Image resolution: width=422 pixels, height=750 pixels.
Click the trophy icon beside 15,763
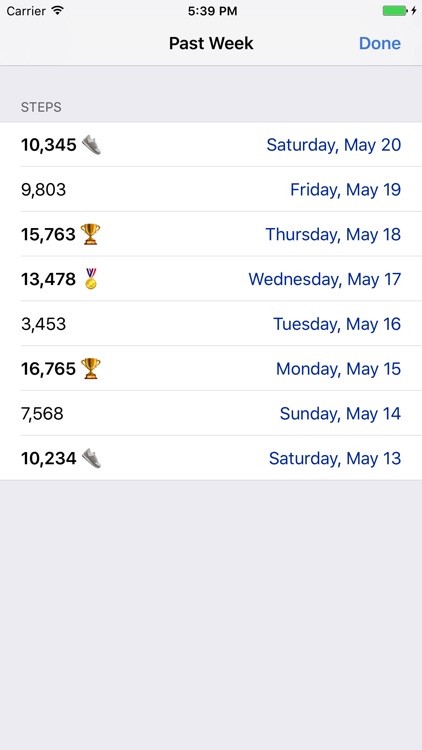90,234
